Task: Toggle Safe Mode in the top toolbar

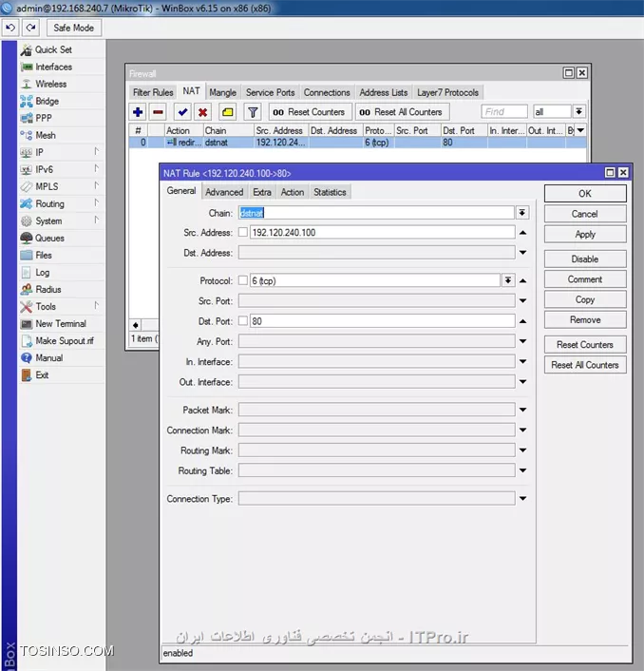Action: [x=73, y=28]
